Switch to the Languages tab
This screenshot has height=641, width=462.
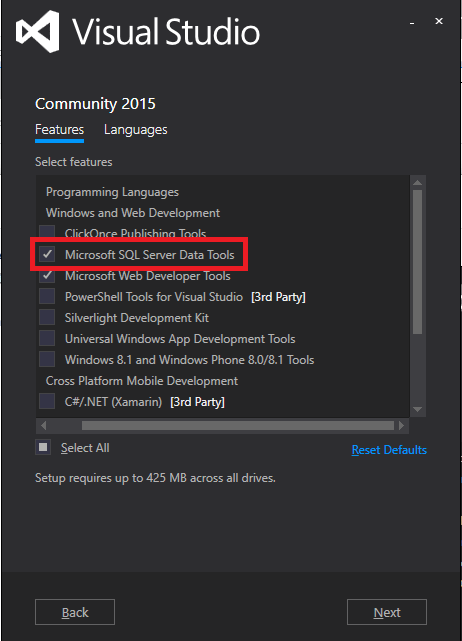(x=135, y=130)
